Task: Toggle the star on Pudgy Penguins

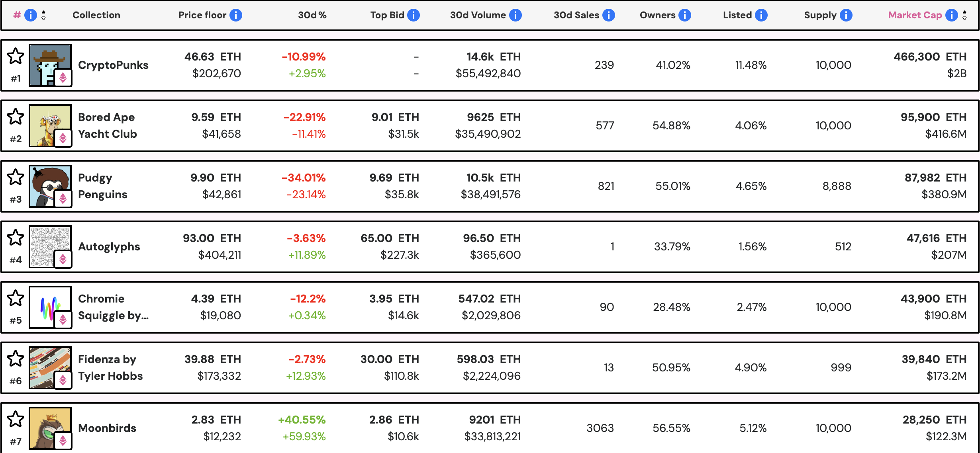Action: (15, 176)
